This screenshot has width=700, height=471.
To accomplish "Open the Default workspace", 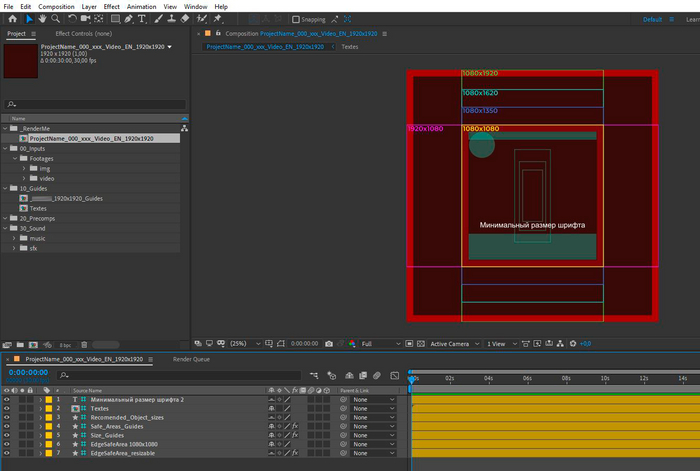I will pyautogui.click(x=652, y=19).
